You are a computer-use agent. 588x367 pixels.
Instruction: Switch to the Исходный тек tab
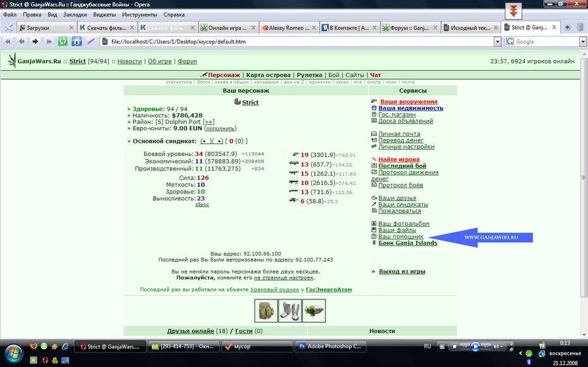[x=470, y=28]
